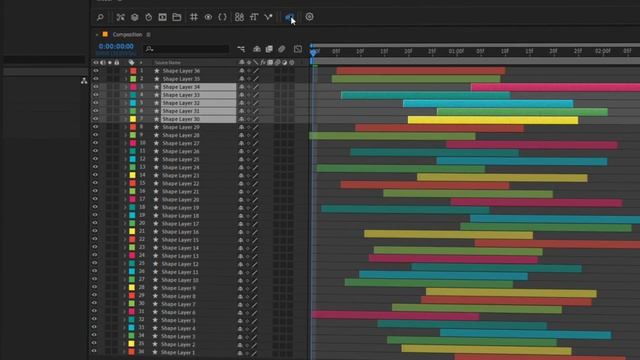Expand Shape Layer 26 twirl arrow
The height and width of the screenshot is (360, 640).
[126, 151]
